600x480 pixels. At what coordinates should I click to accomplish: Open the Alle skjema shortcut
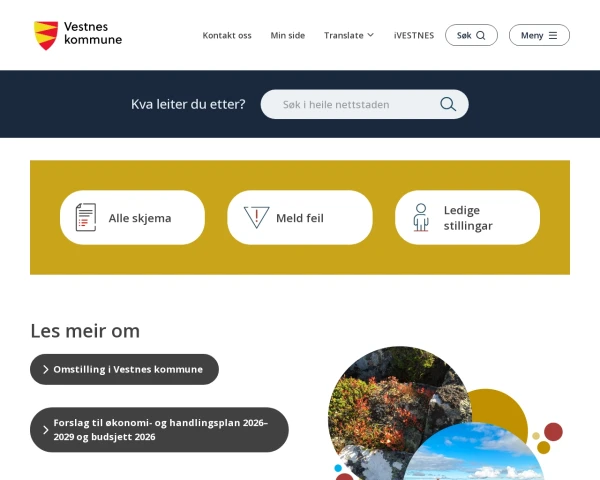point(132,217)
